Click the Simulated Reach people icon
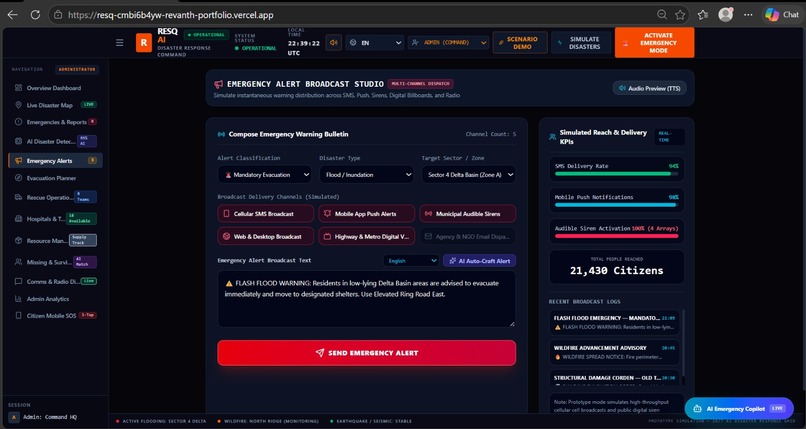The width and height of the screenshot is (806, 429). point(553,137)
